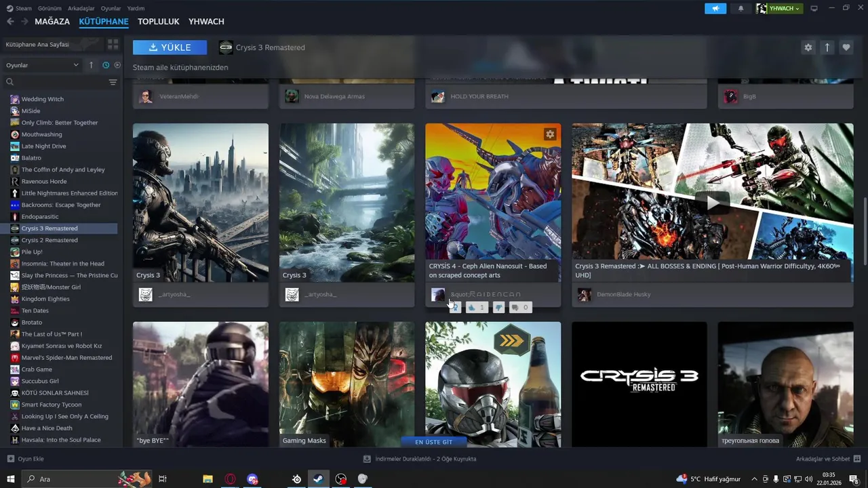The height and width of the screenshot is (488, 868).
Task: Open the Ceph Alien Nanosuit artwork options gear
Action: point(550,134)
